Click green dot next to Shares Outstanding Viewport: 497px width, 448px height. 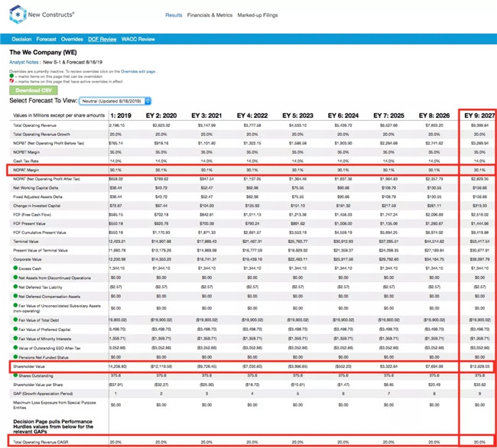click(15, 375)
